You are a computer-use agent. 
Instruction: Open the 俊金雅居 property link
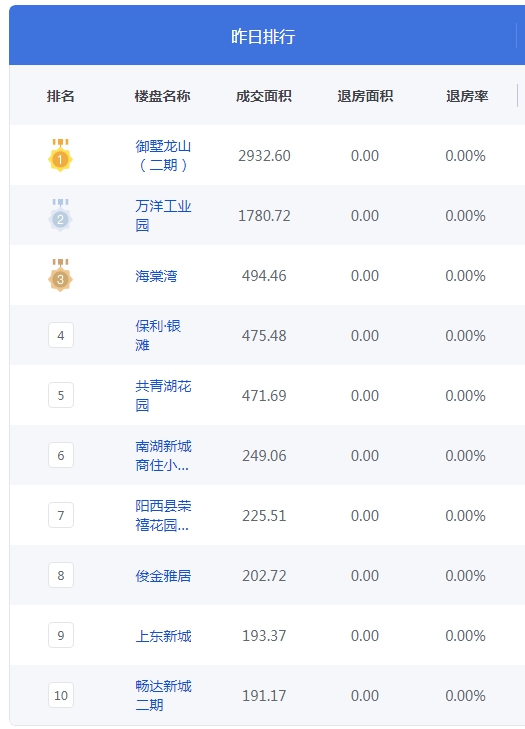tap(163, 576)
